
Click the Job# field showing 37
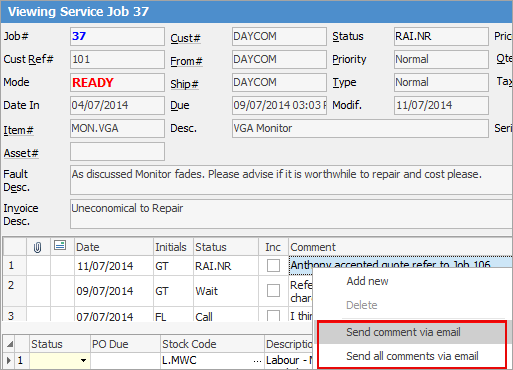click(117, 36)
